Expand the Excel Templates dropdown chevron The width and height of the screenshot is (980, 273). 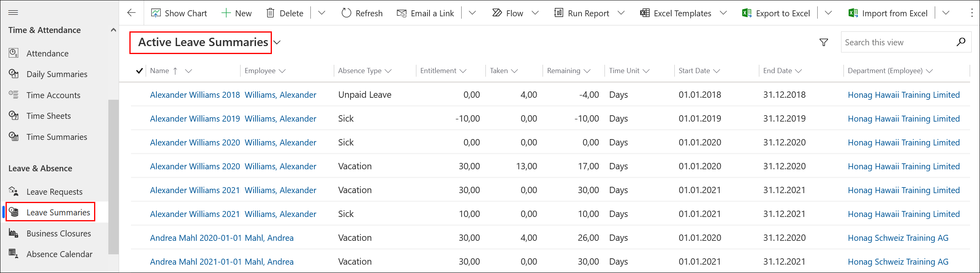pos(723,13)
